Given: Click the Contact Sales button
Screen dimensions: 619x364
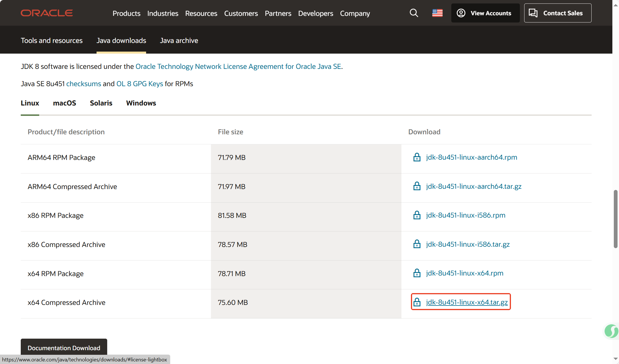Looking at the screenshot, I should pyautogui.click(x=558, y=13).
